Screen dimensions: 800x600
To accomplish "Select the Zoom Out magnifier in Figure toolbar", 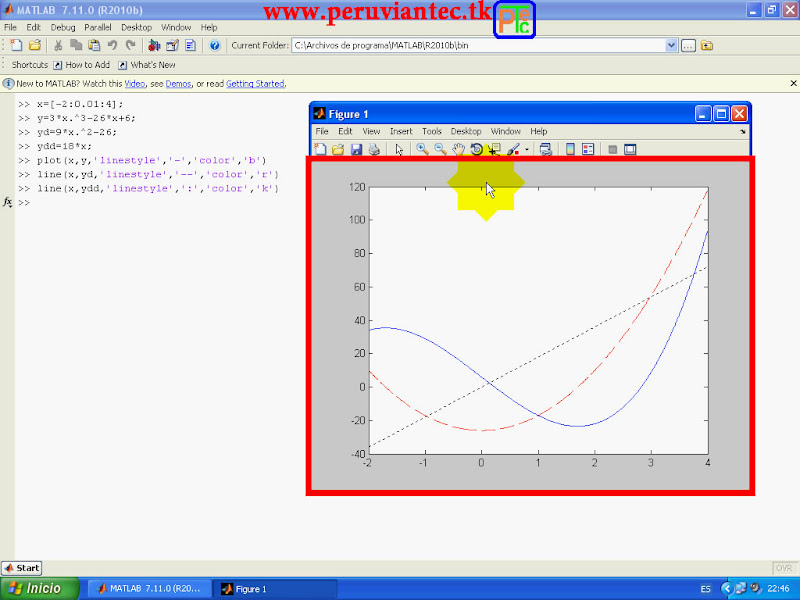I will coord(440,149).
